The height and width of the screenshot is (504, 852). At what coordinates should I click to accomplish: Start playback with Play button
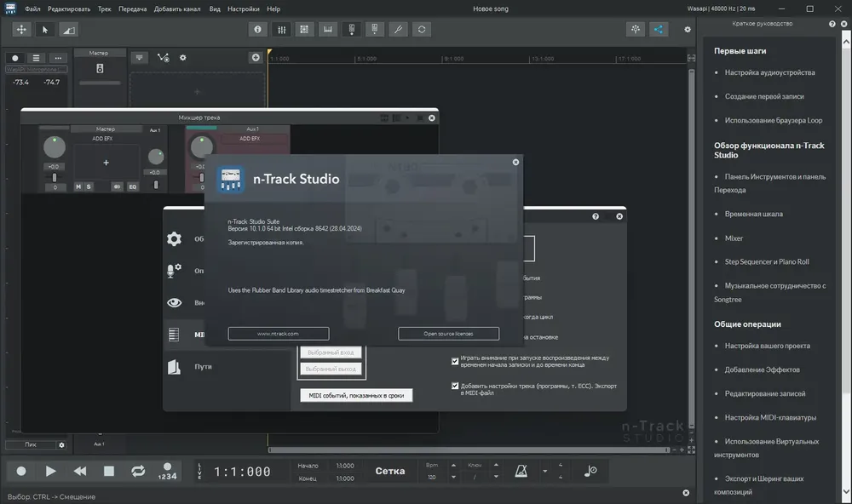point(50,472)
